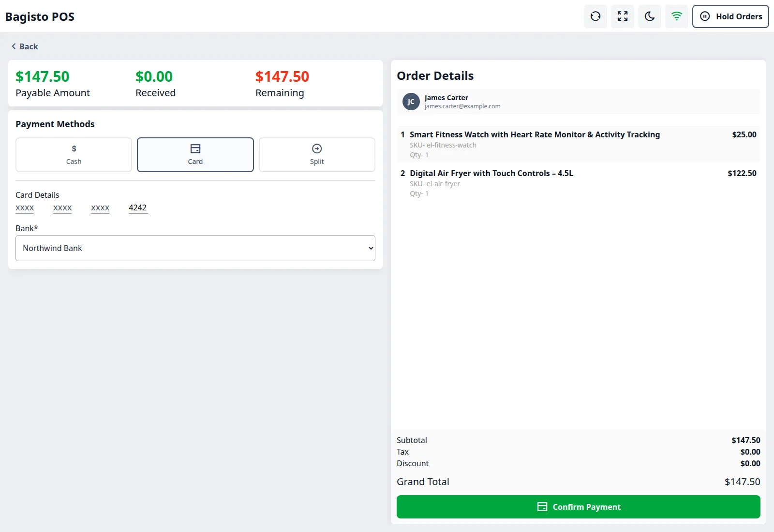
Task: Click the third card number field
Action: (100, 208)
